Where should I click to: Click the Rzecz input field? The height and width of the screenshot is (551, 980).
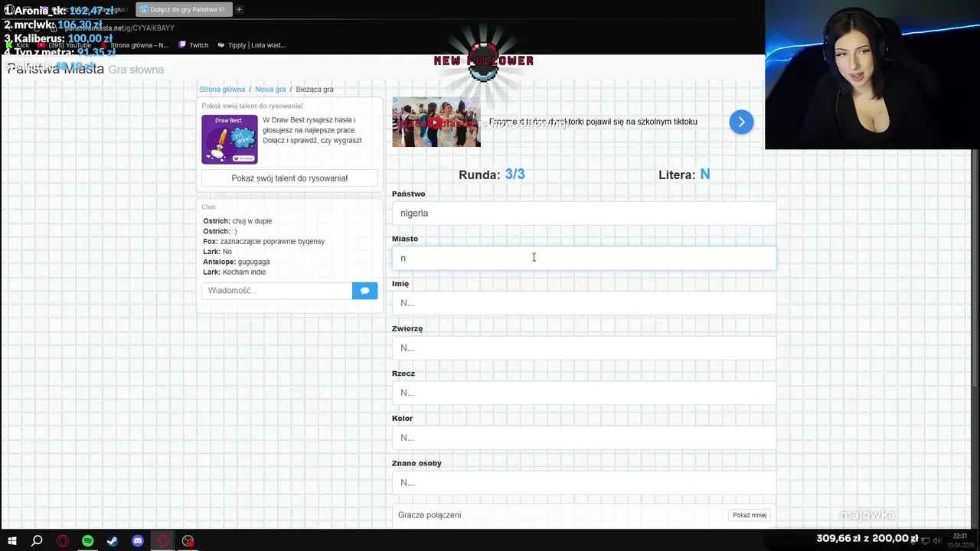584,393
